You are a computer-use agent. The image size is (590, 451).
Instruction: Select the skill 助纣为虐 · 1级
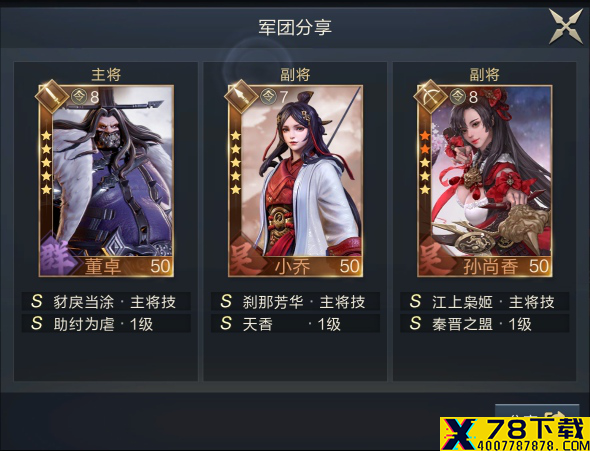click(106, 323)
